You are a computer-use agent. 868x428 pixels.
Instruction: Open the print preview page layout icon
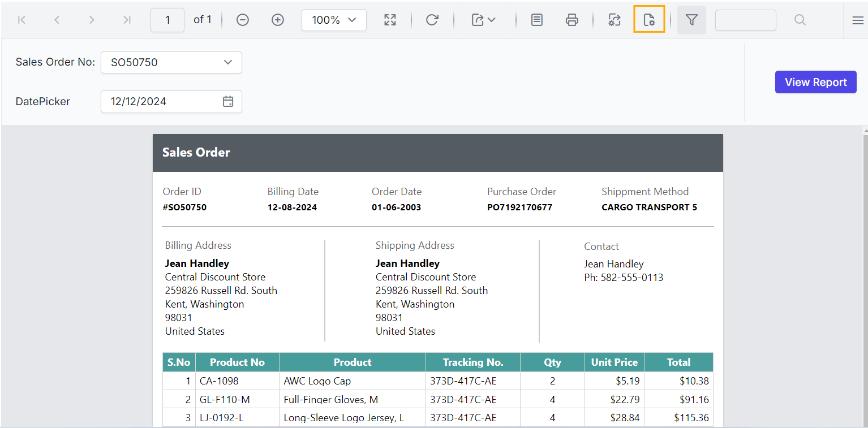[x=536, y=19]
